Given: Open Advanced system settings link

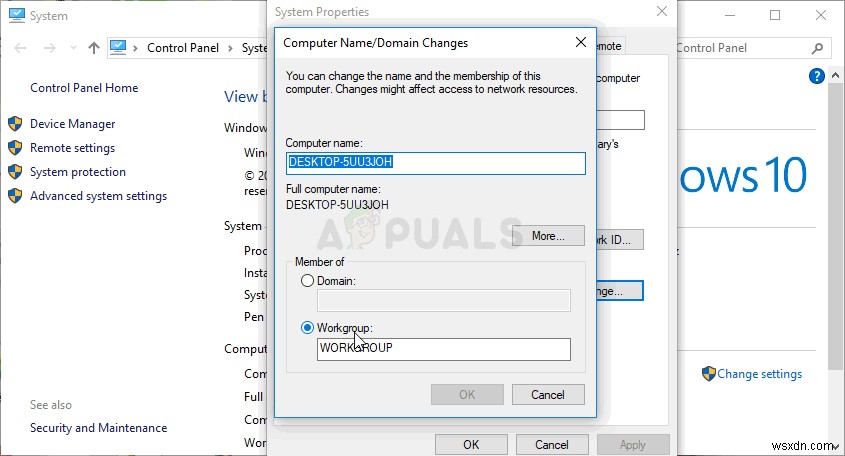Looking at the screenshot, I should pyautogui.click(x=98, y=196).
